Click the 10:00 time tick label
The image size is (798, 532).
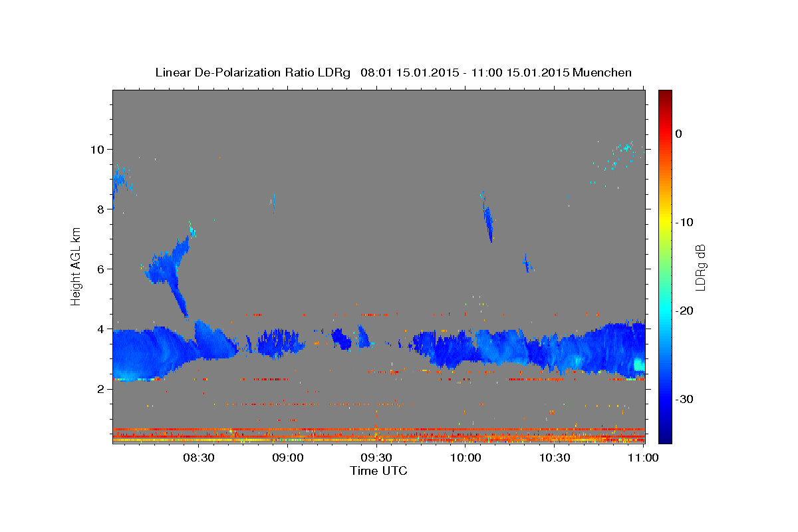click(465, 458)
